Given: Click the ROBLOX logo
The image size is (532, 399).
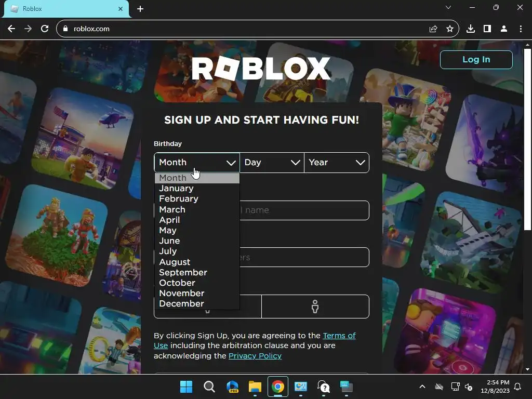Looking at the screenshot, I should 261,69.
